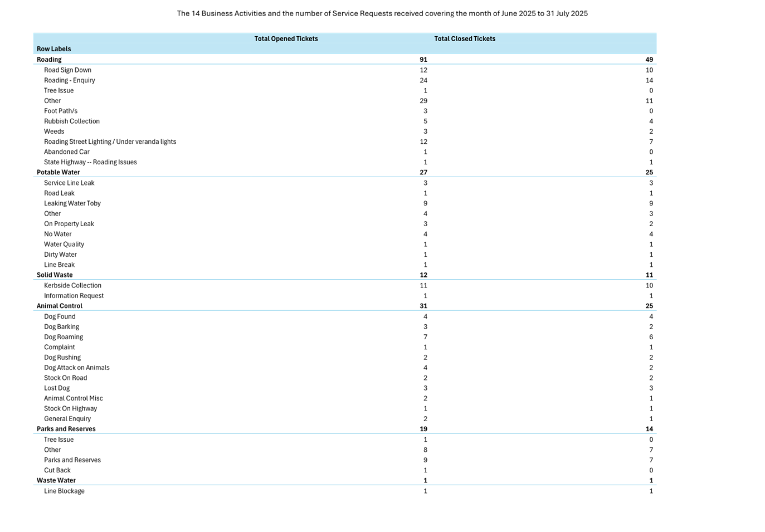Click the Stock On Highway row label
The image size is (765, 532).
coord(70,409)
